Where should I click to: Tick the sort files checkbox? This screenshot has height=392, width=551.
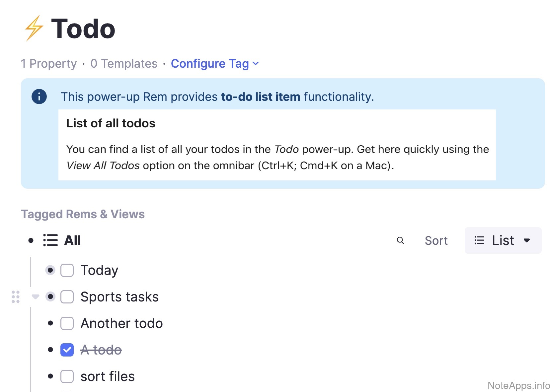(x=67, y=376)
